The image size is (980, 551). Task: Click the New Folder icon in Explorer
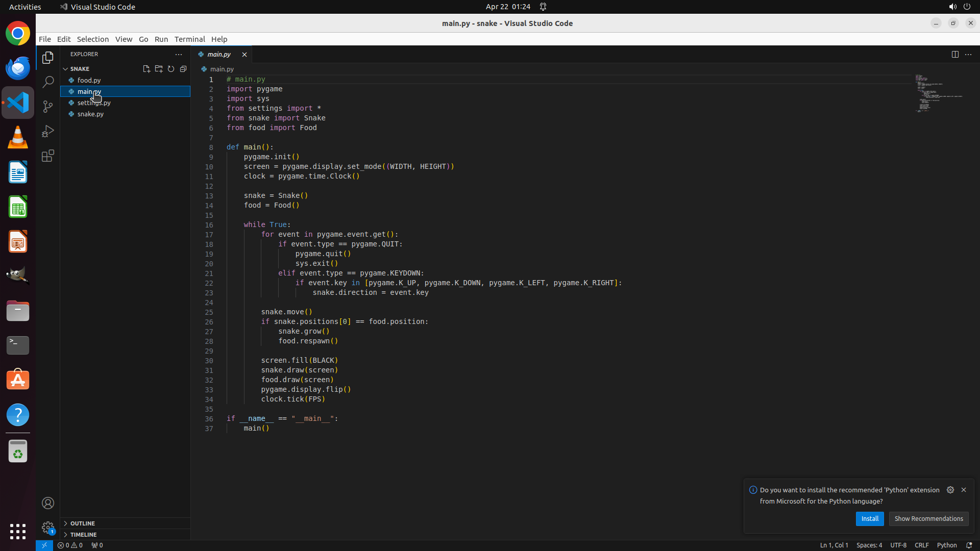(159, 69)
